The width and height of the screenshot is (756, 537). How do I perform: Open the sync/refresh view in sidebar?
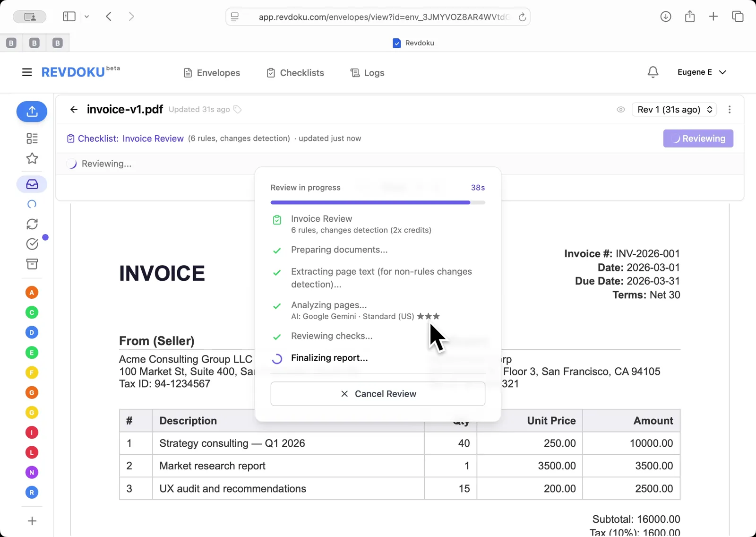32,224
